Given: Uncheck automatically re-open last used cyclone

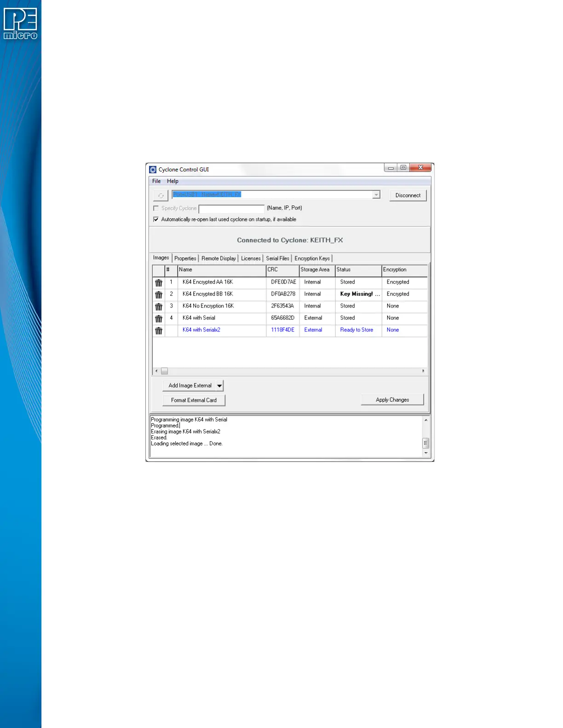Looking at the screenshot, I should click(x=156, y=220).
